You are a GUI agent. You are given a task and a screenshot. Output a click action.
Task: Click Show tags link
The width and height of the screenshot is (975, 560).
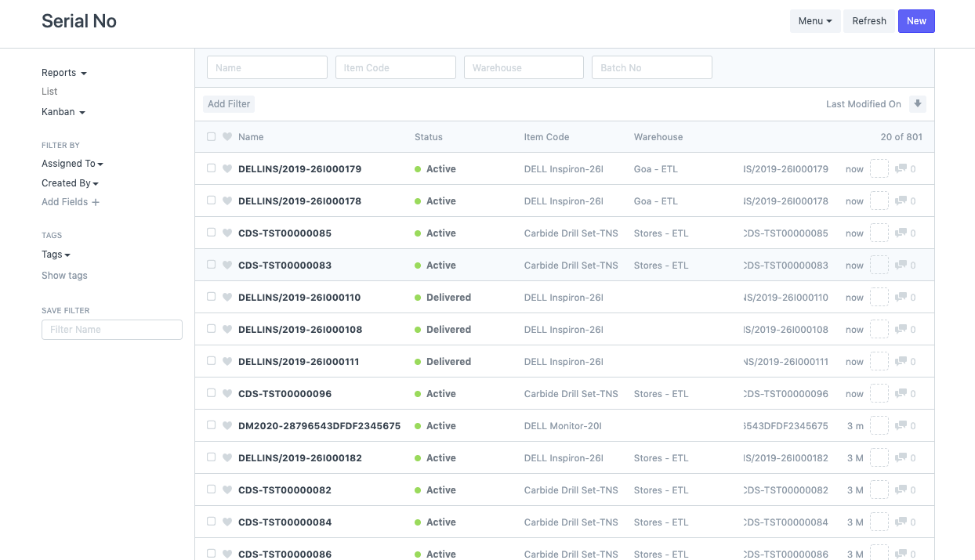[x=64, y=276]
